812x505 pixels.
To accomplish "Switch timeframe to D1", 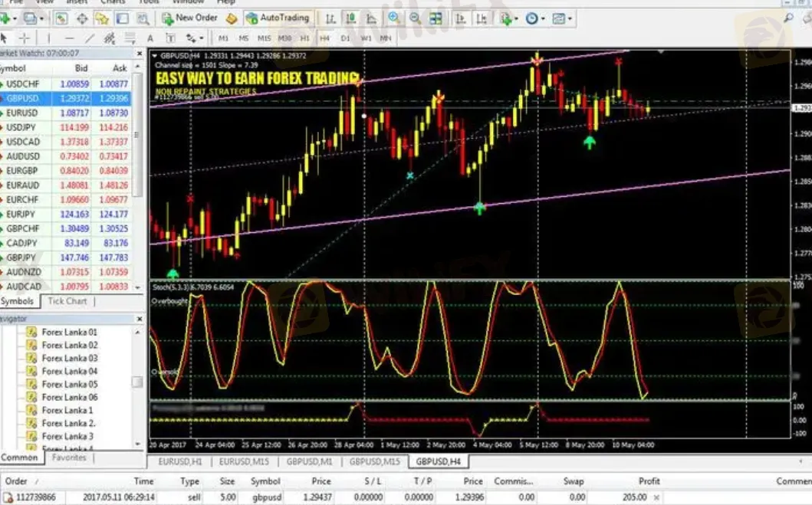I will click(345, 38).
